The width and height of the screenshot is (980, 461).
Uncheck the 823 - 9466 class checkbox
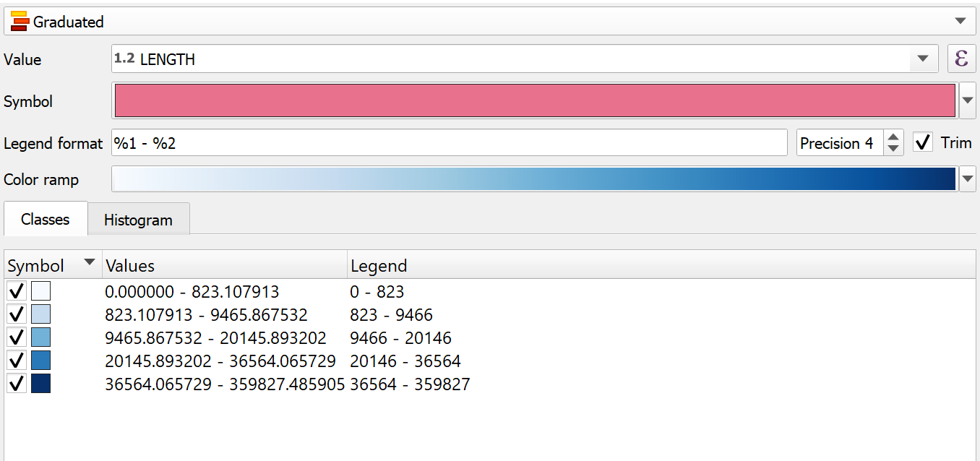coord(17,314)
